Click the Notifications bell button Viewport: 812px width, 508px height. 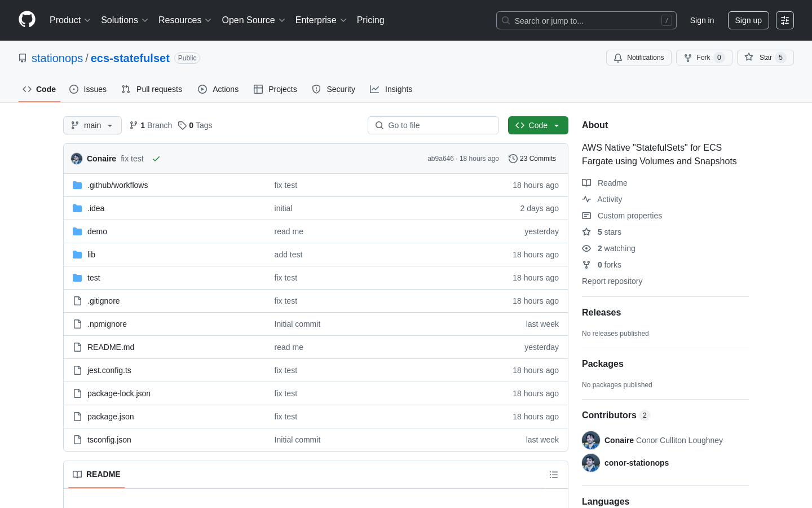tap(639, 58)
